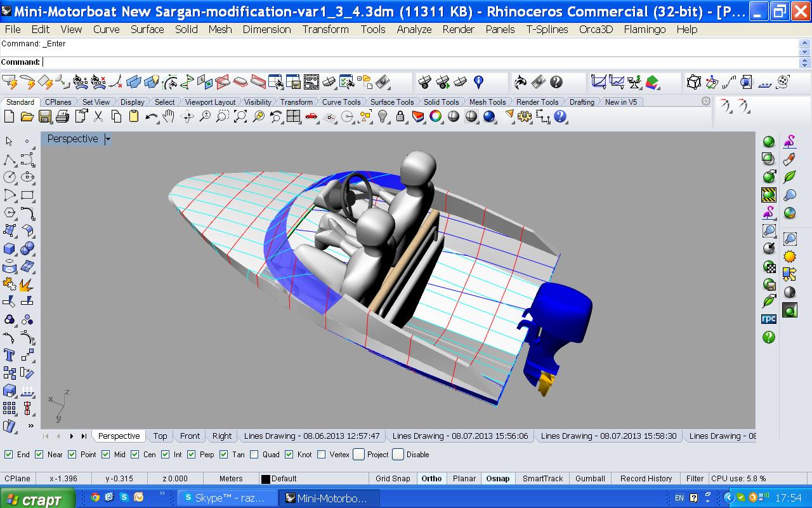Click the Default layer black color swatch

[x=266, y=479]
